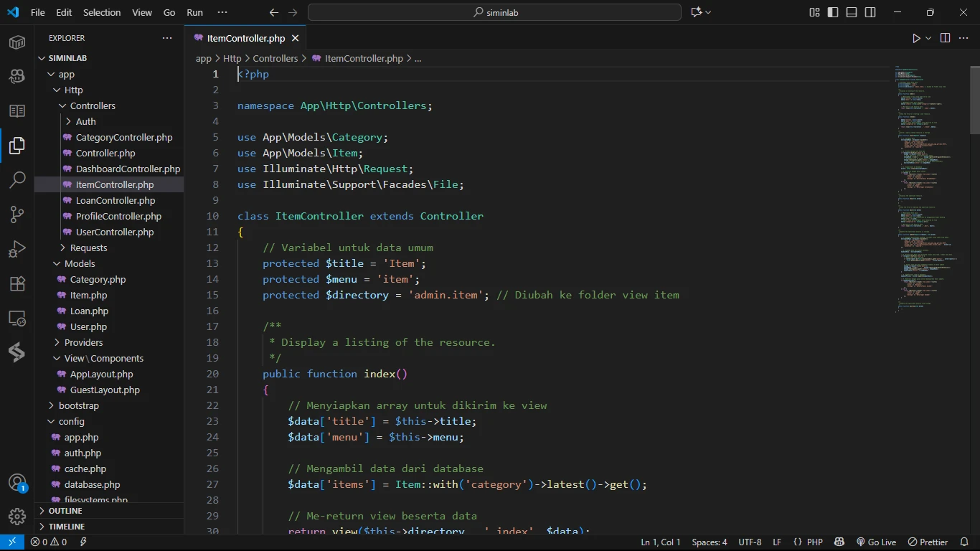Click the PHP language mode indicator
980x551 pixels.
pos(814,542)
